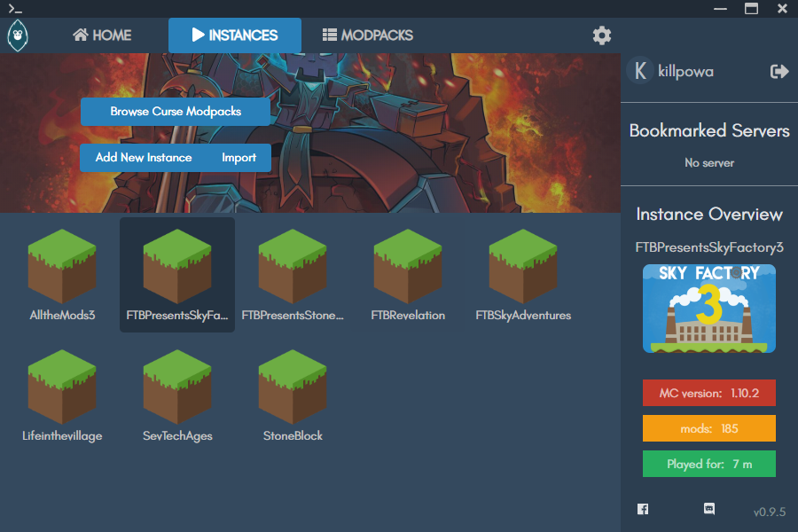
Task: Click the No server text
Action: point(709,163)
